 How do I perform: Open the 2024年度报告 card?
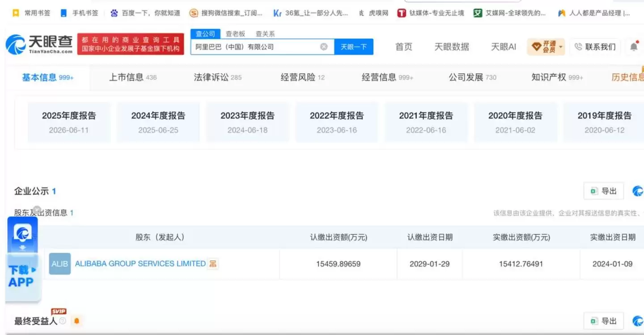(158, 122)
